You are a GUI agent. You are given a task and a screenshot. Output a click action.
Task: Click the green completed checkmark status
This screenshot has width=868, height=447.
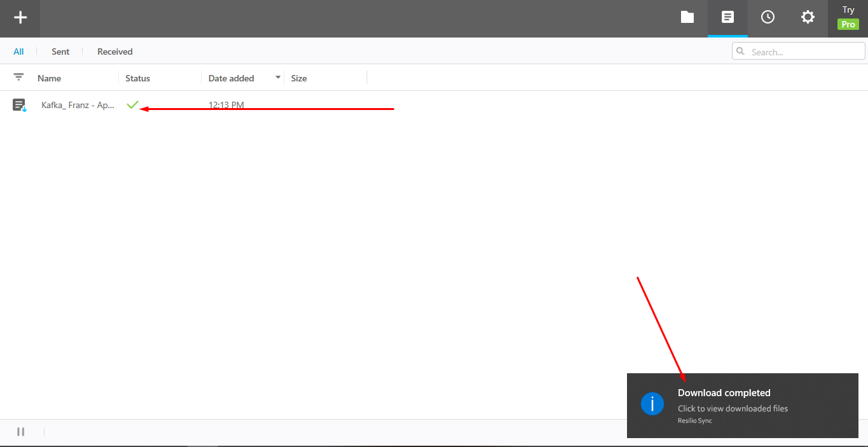[x=132, y=104]
